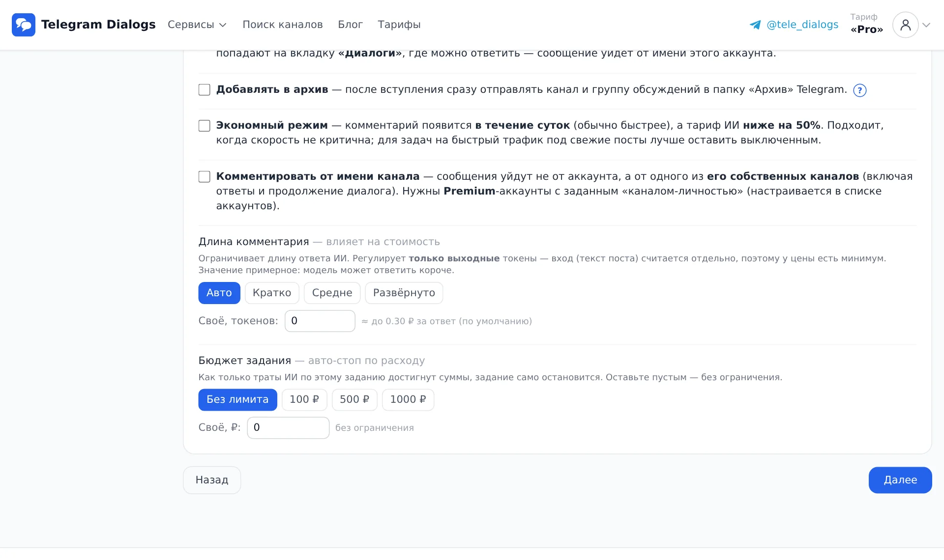The image size is (944, 560).
Task: Click the Длина комментария heading
Action: coord(254,242)
